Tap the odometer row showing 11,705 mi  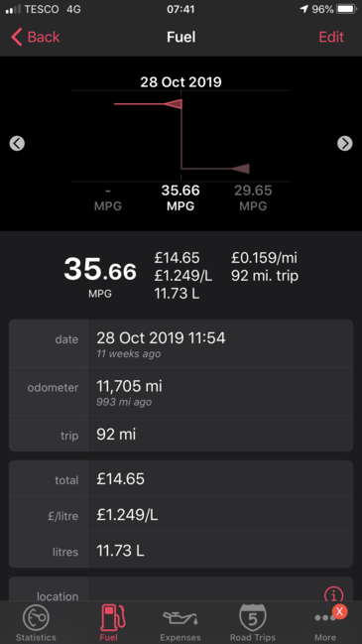(x=181, y=391)
